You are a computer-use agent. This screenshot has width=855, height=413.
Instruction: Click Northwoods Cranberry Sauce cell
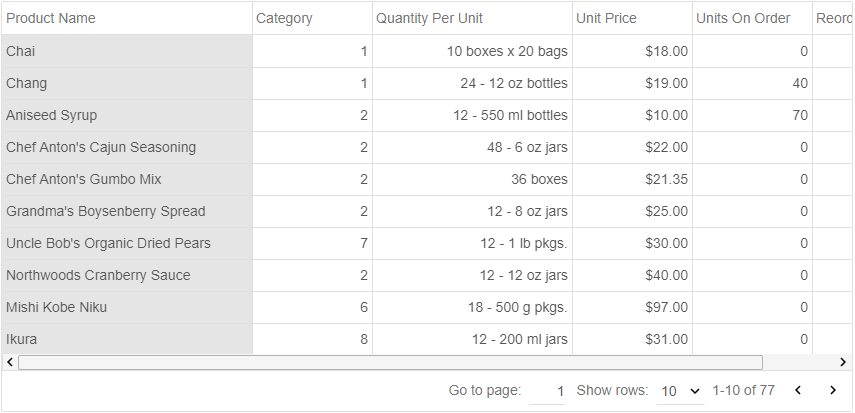click(x=127, y=275)
